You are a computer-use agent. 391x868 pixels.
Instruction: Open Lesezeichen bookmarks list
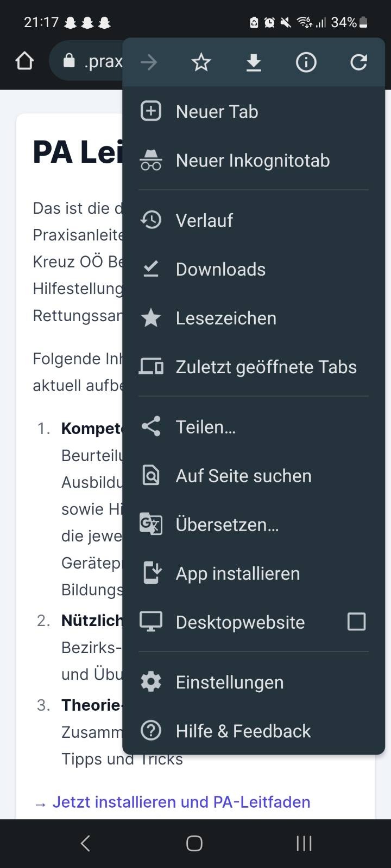226,318
